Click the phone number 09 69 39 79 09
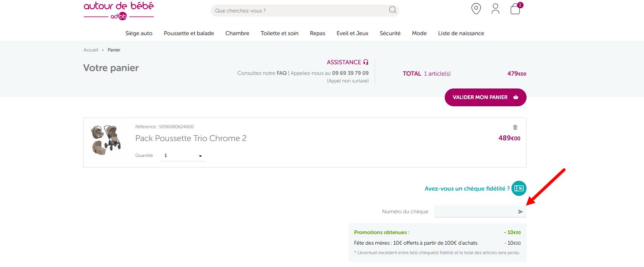This screenshot has width=644, height=267. tap(350, 73)
